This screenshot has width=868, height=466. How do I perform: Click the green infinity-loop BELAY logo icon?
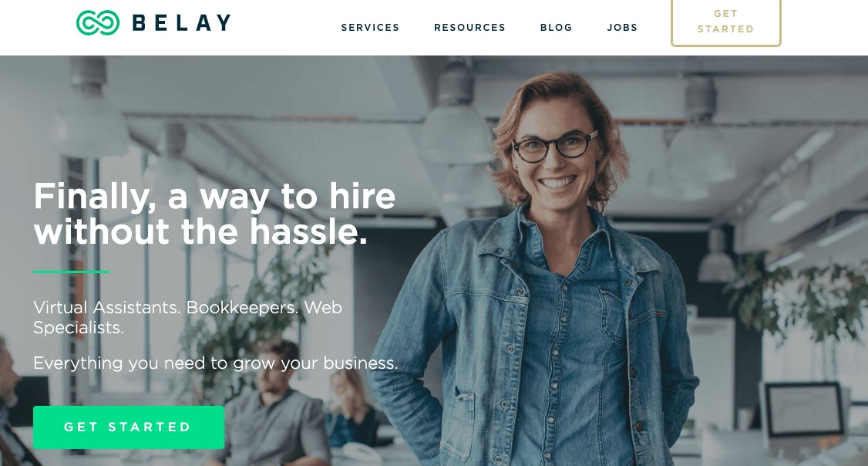(x=98, y=22)
